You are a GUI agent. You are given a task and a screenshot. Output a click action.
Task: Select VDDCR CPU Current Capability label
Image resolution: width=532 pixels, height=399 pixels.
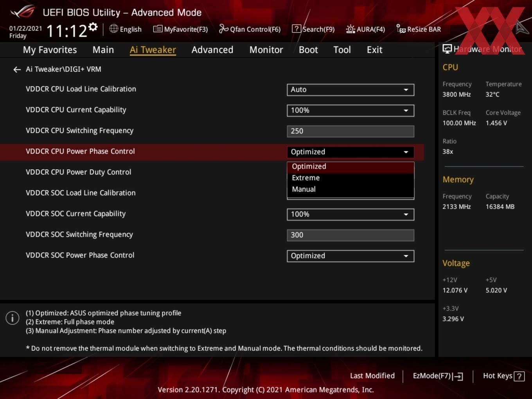pyautogui.click(x=76, y=110)
